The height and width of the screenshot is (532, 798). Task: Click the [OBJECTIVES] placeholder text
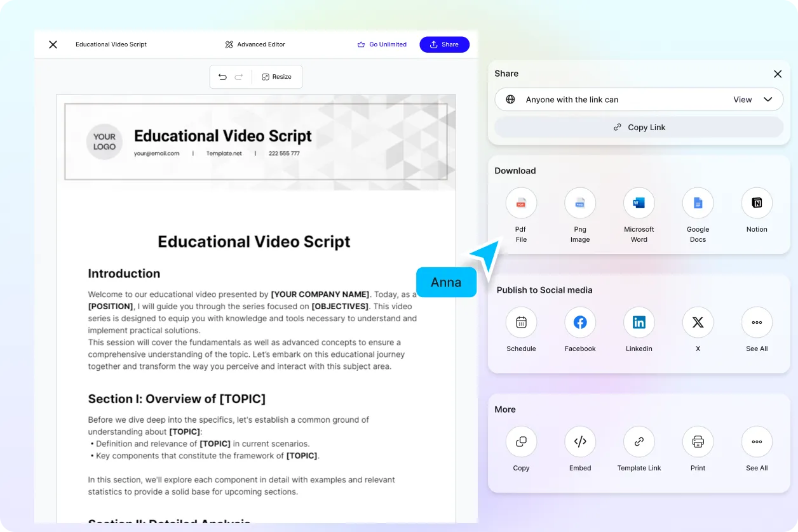coord(340,307)
